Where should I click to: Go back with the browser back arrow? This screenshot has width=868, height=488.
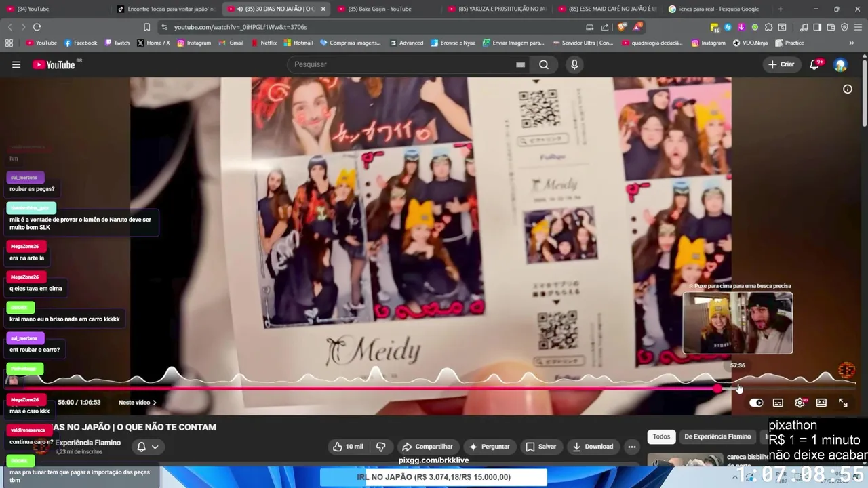pyautogui.click(x=9, y=27)
